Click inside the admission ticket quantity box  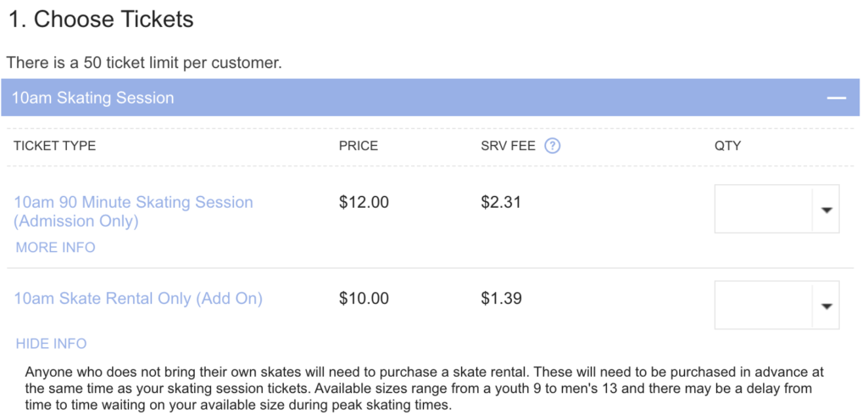pyautogui.click(x=763, y=209)
